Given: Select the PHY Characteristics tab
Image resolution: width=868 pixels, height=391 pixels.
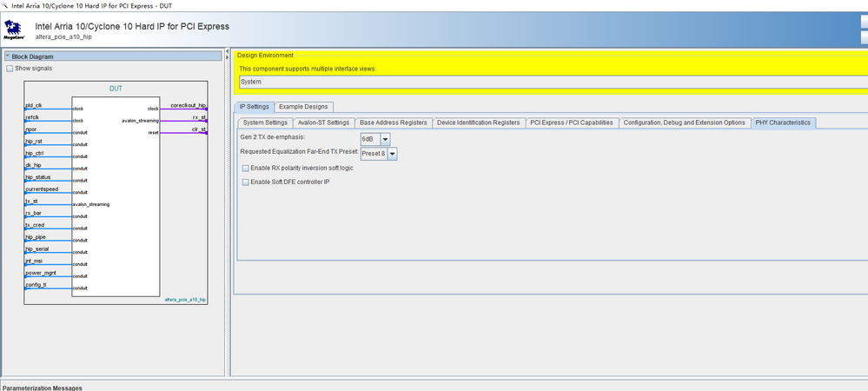Looking at the screenshot, I should [783, 123].
